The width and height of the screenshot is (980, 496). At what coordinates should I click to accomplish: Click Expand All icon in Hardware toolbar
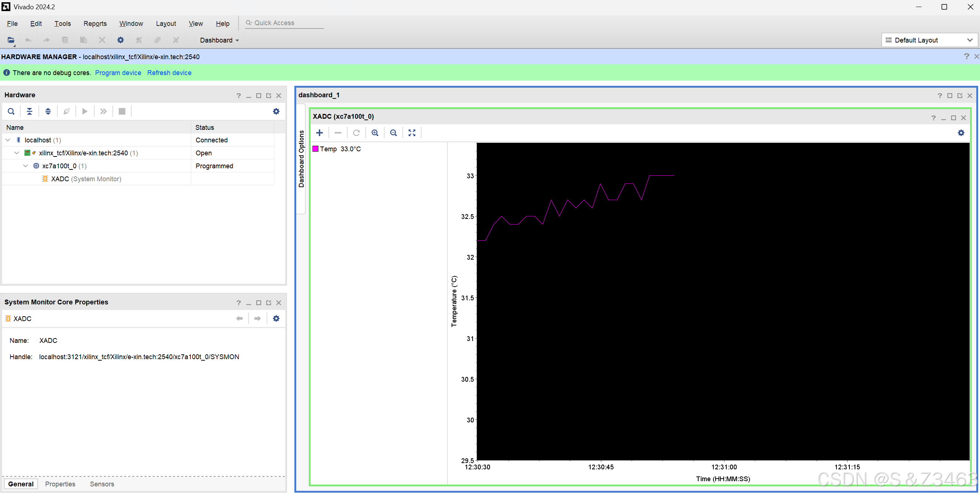[48, 111]
